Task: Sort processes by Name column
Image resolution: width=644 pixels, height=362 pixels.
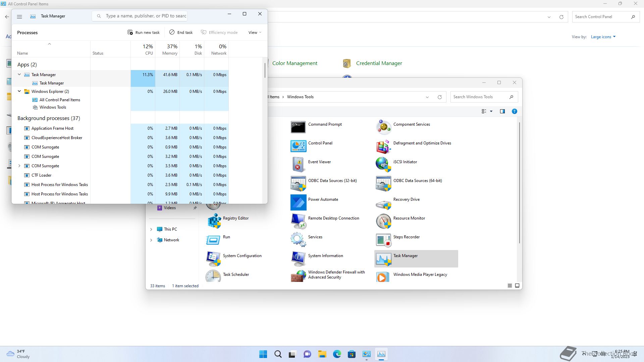Action: 51,49
